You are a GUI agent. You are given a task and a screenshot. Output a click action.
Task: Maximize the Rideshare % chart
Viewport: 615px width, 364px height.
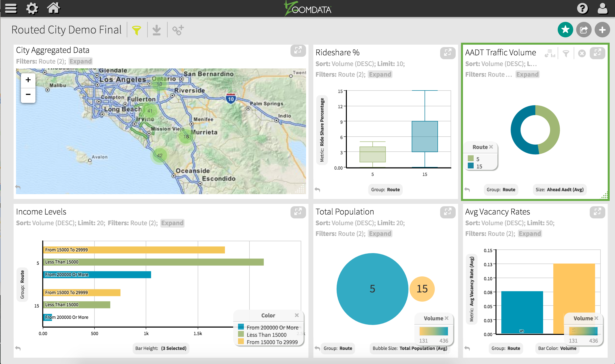pos(447,52)
